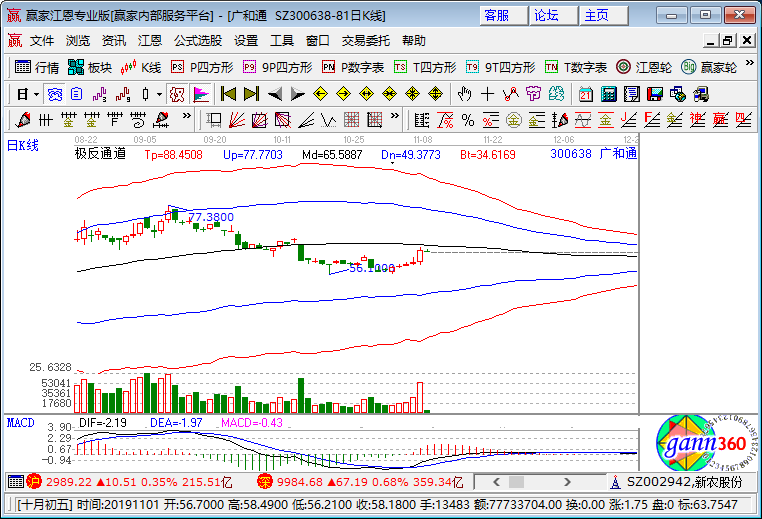The height and width of the screenshot is (519, 762).
Task: Click the purple 节 icon
Action: [x=534, y=94]
